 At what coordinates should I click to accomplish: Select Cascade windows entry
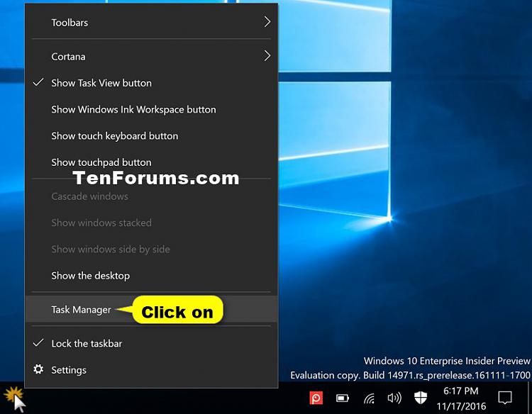[x=151, y=196]
